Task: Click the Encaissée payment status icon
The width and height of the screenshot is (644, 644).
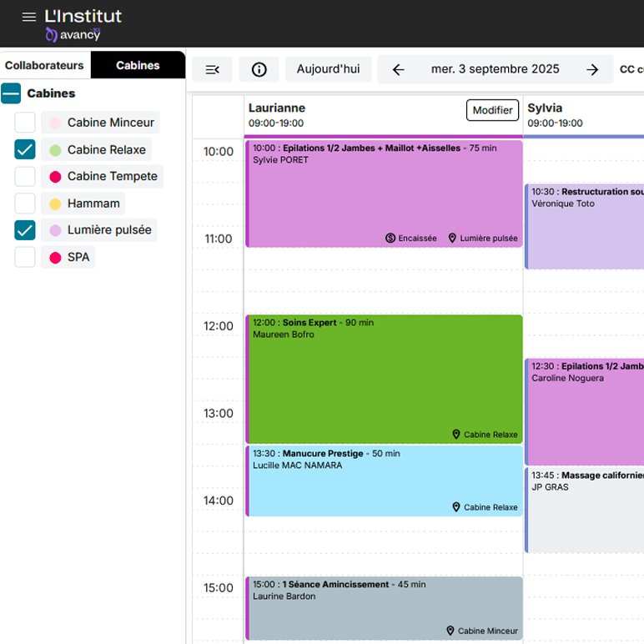Action: click(x=390, y=238)
